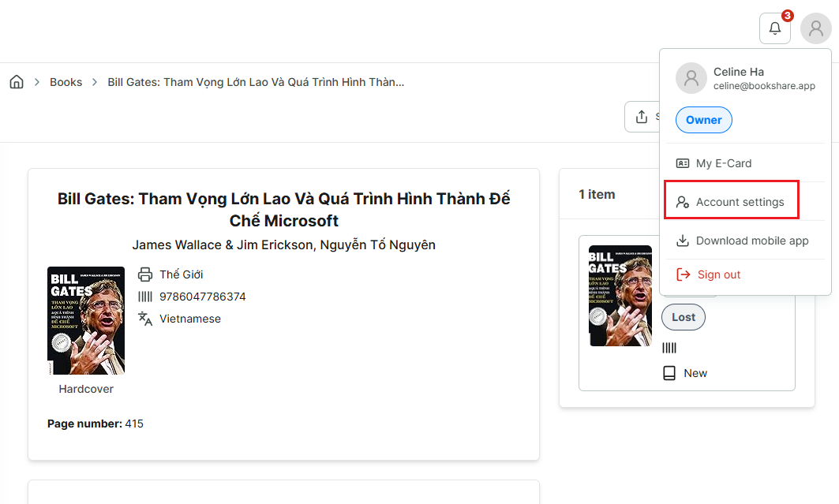Click the '1 item' heading
The width and height of the screenshot is (839, 504).
click(597, 194)
